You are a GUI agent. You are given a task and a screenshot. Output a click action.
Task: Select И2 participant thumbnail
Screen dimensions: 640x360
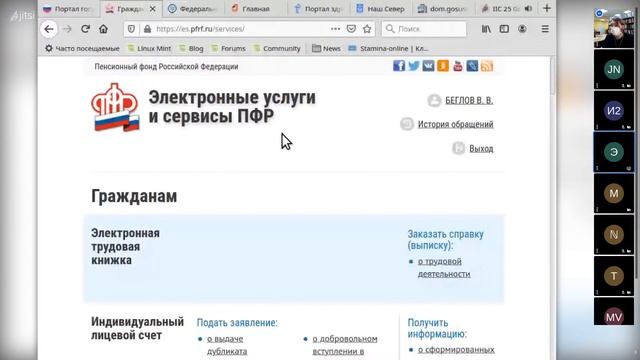614,111
